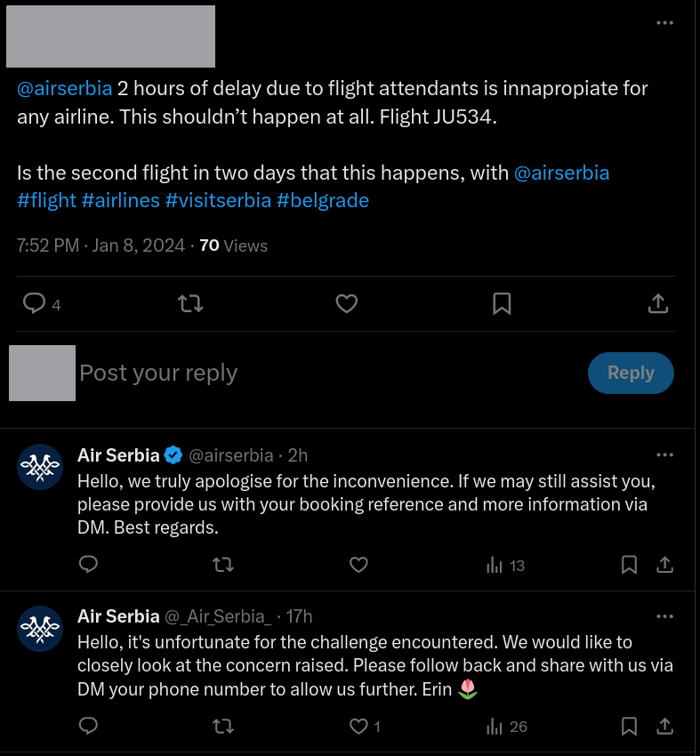Image resolution: width=700 pixels, height=756 pixels.
Task: Repost the main delay complaint tweet
Action: point(190,304)
